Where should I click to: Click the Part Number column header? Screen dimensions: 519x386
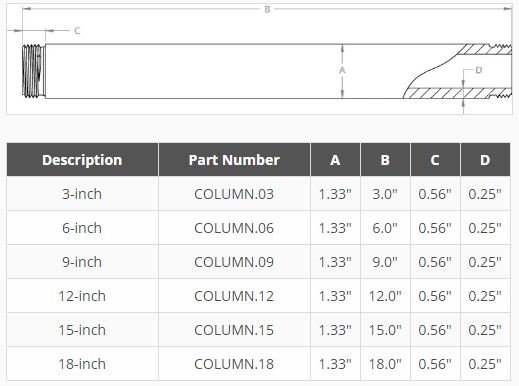[x=234, y=160]
